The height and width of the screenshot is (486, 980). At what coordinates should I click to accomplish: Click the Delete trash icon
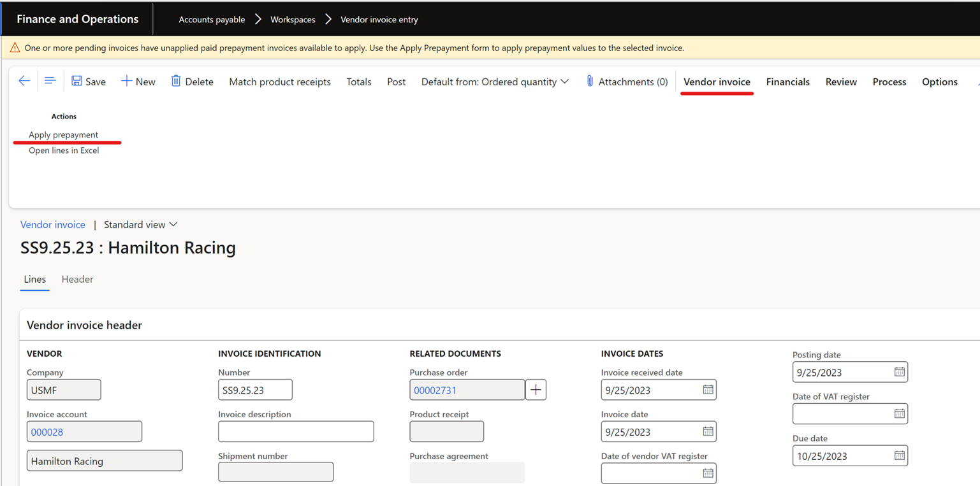click(176, 81)
